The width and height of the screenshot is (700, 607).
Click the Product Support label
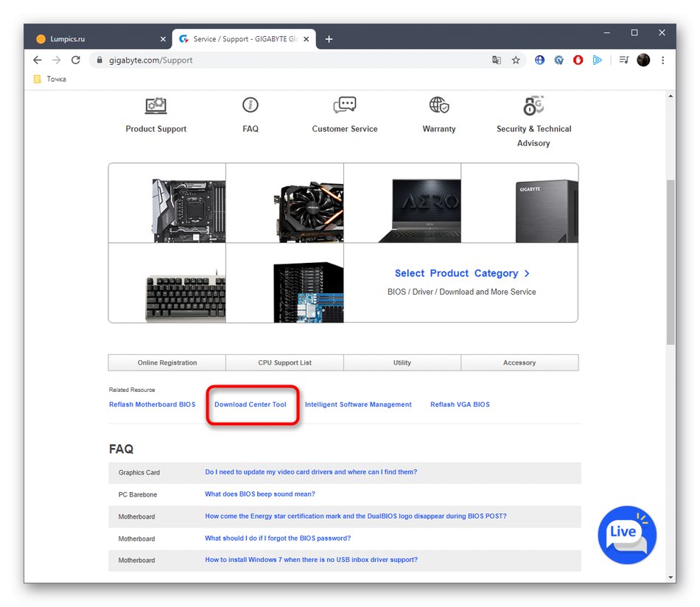click(x=155, y=129)
